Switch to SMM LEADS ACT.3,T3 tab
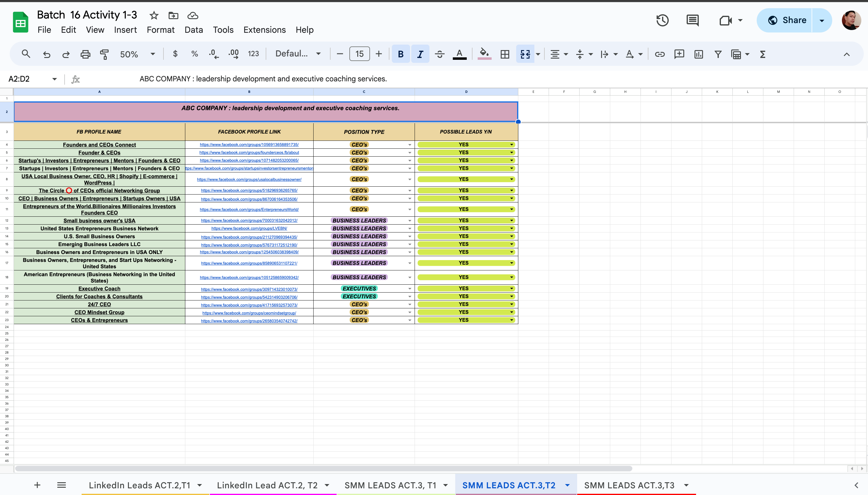Screen dimensions: 868x495 point(629,485)
